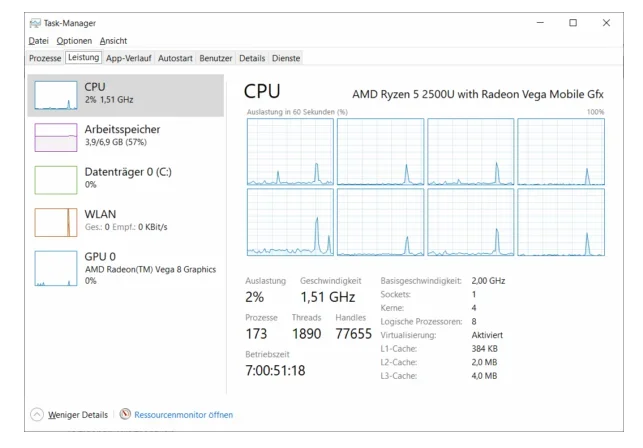Open the Ressourcenmonitor öffnen link
Image resolution: width=643 pixels, height=448 pixels.
coord(183,414)
